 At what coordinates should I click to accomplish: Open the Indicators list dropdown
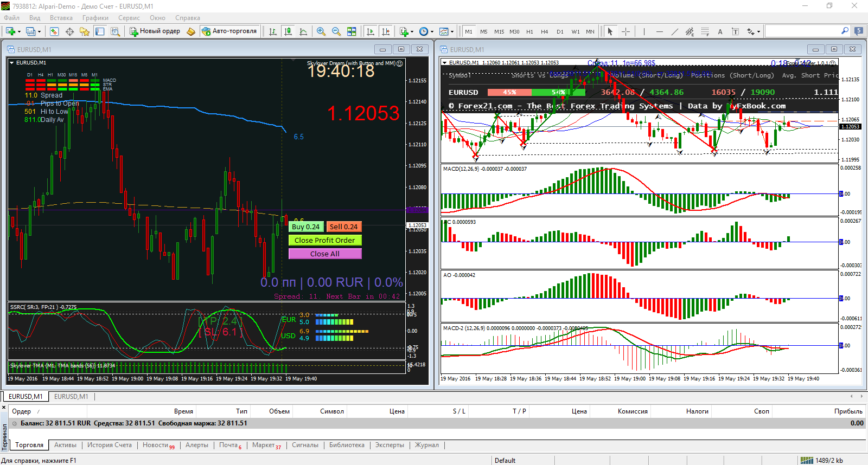[406, 31]
